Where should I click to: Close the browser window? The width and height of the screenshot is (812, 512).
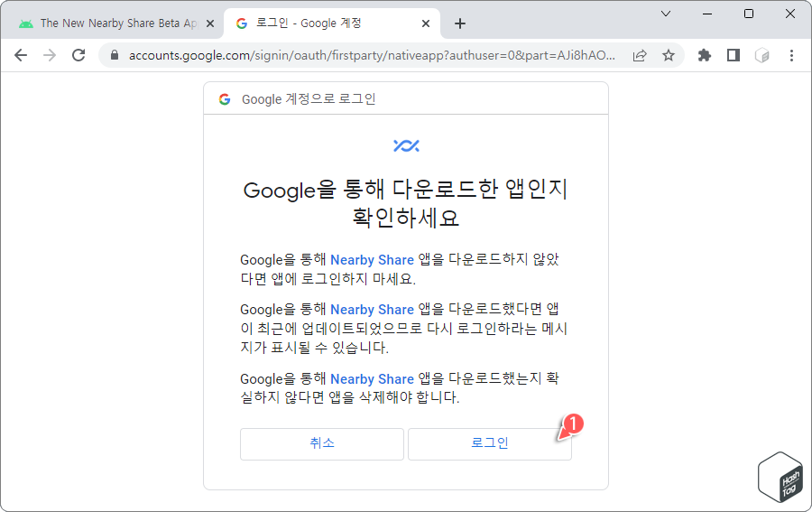789,14
